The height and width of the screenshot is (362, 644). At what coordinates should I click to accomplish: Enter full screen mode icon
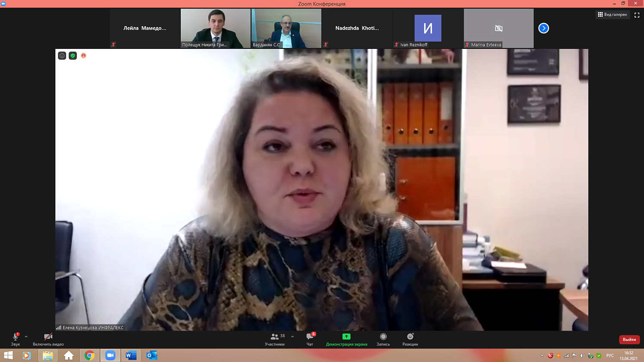[637, 15]
